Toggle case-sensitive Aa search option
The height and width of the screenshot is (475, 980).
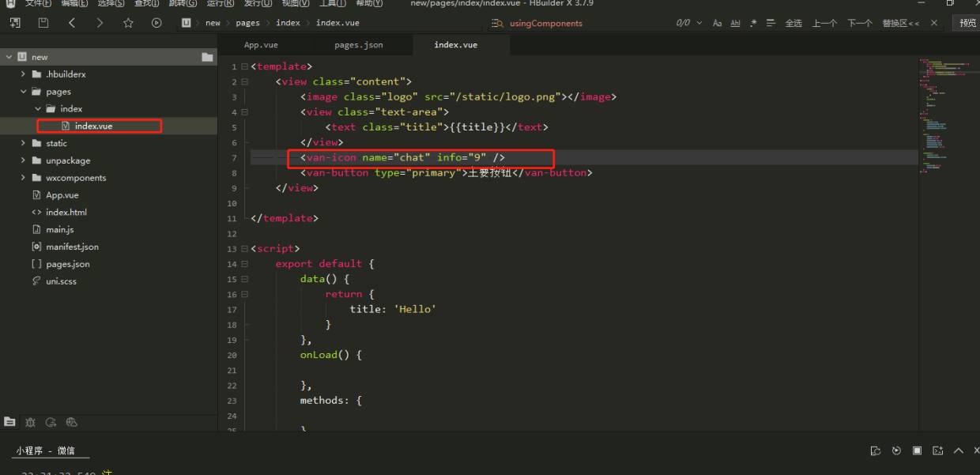click(717, 23)
